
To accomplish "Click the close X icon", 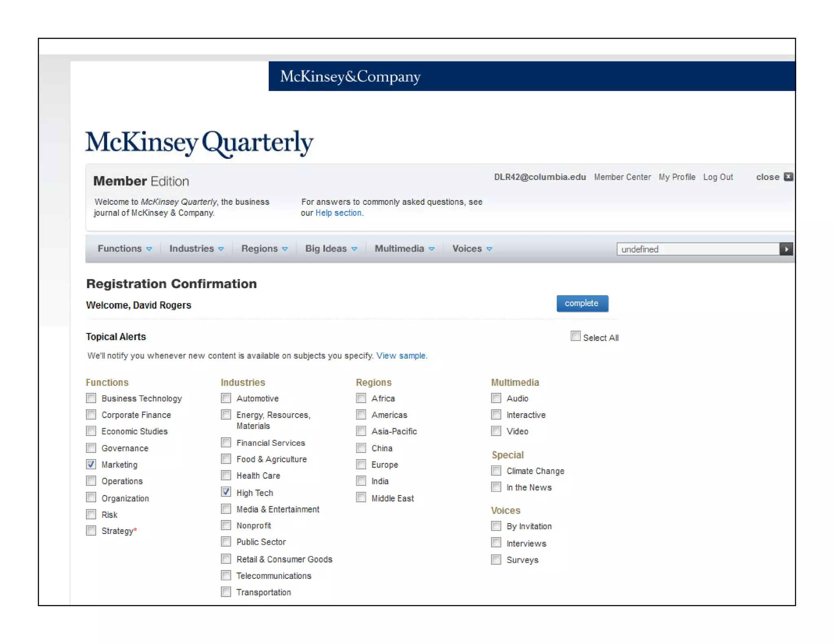I will (788, 177).
